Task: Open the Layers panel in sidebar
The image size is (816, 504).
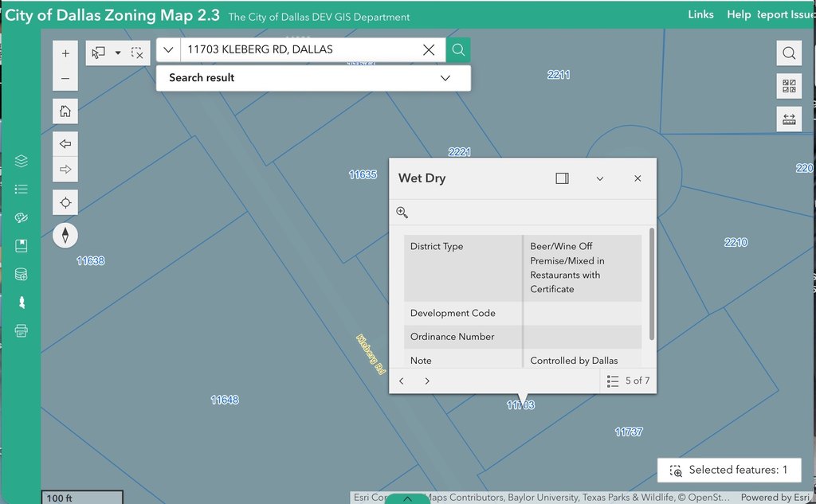Action: tap(22, 162)
